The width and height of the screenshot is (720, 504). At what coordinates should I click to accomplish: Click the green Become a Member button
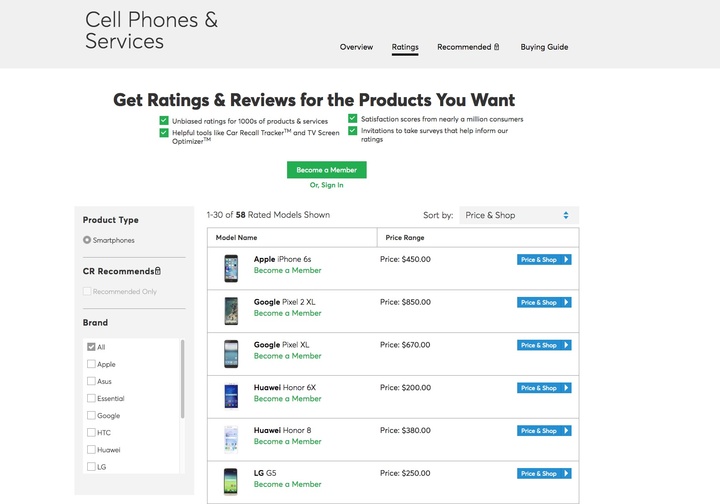[x=326, y=170]
